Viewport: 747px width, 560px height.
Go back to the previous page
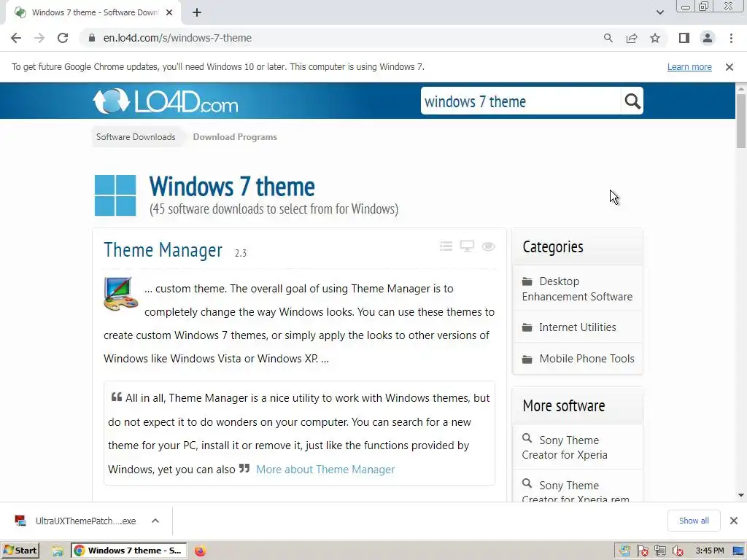(x=16, y=38)
